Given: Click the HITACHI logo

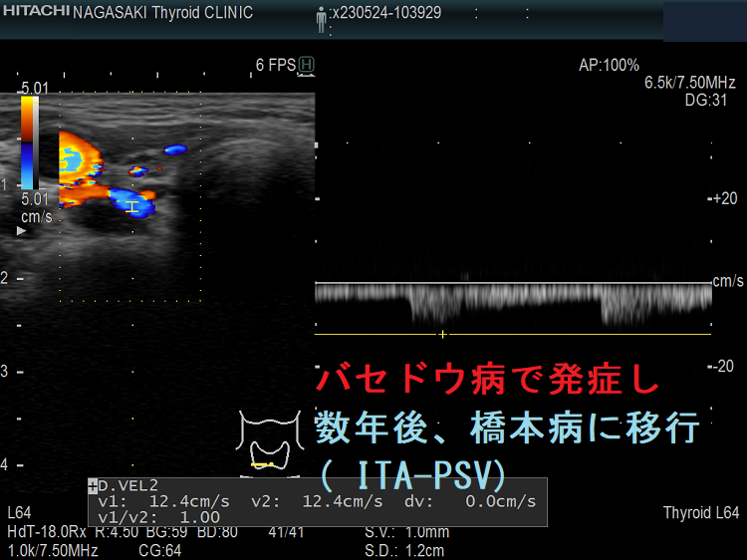Looking at the screenshot, I should tap(35, 12).
